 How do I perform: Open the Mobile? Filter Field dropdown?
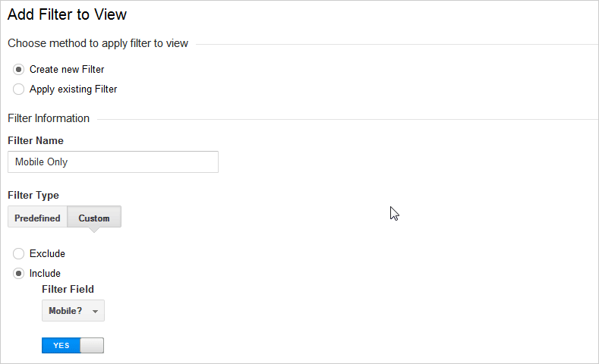[x=73, y=311]
